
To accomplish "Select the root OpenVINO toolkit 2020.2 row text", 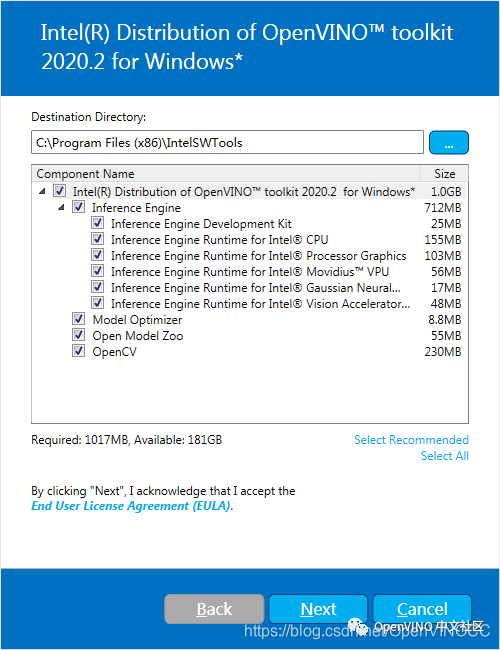I will 244,192.
